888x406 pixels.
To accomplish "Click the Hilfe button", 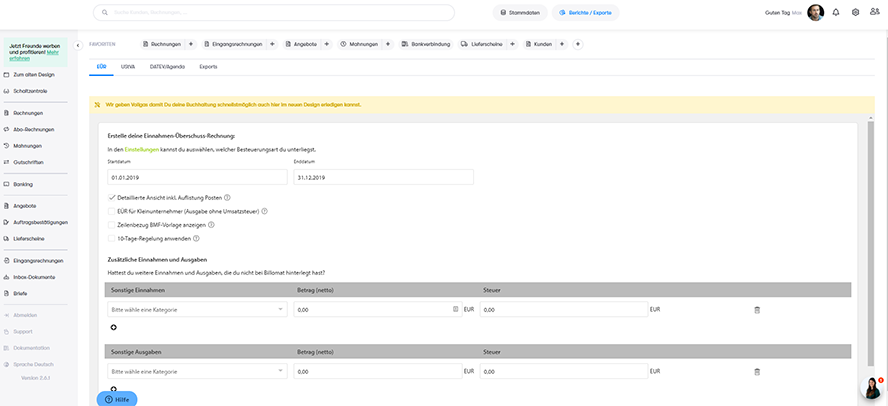I will click(117, 399).
